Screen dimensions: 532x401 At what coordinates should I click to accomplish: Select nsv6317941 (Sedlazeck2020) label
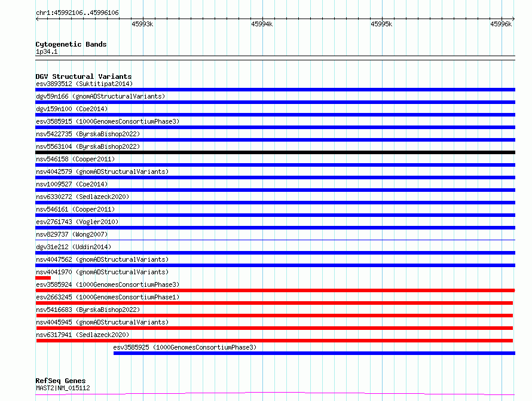pyautogui.click(x=82, y=335)
